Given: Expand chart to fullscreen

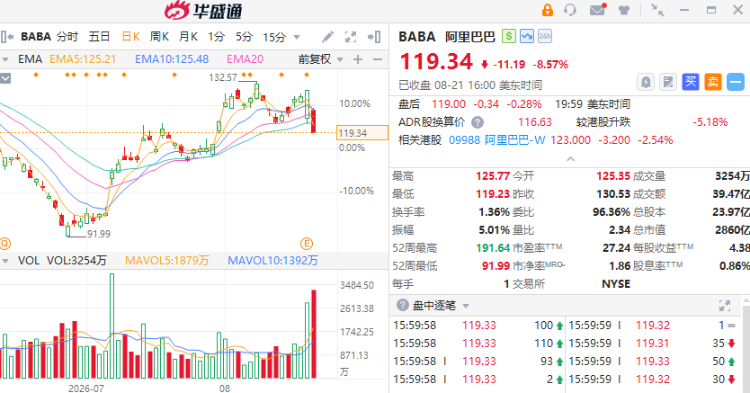Looking at the screenshot, I should click(x=351, y=37).
